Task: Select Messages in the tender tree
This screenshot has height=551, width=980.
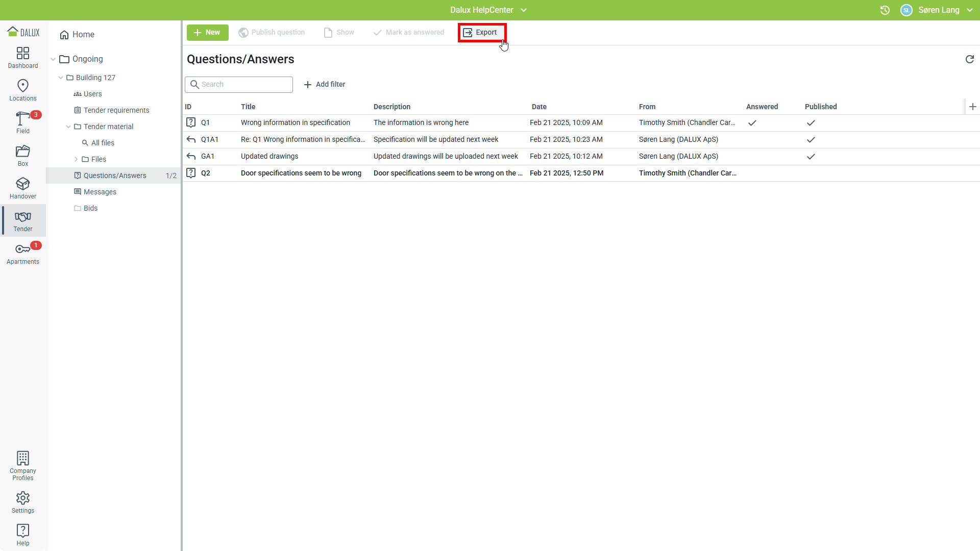Action: pos(100,192)
